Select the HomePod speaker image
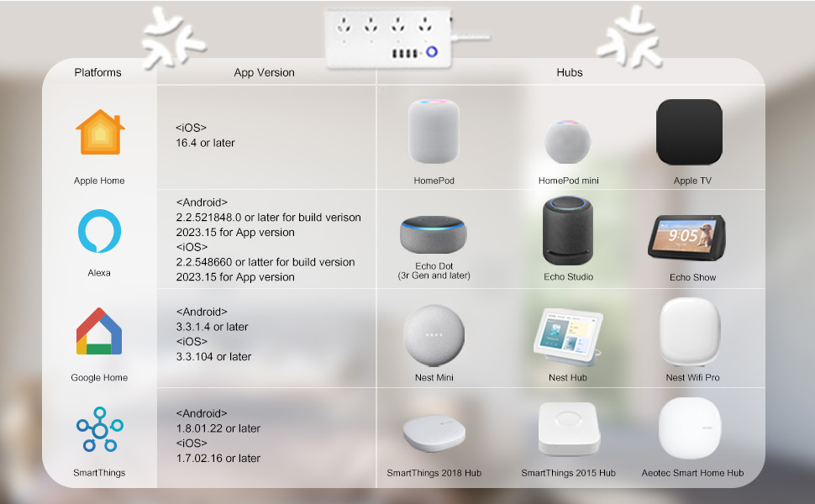The height and width of the screenshot is (504, 815). 434,131
